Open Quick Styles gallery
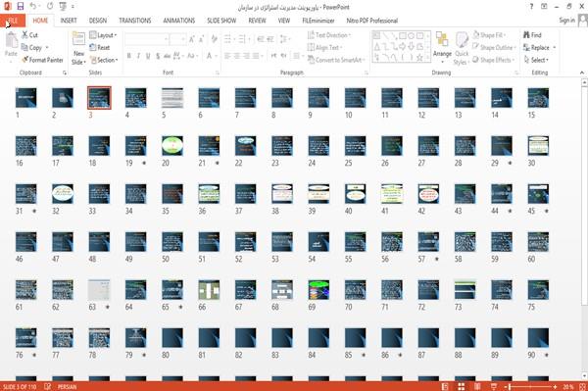The image size is (588, 391). (462, 49)
